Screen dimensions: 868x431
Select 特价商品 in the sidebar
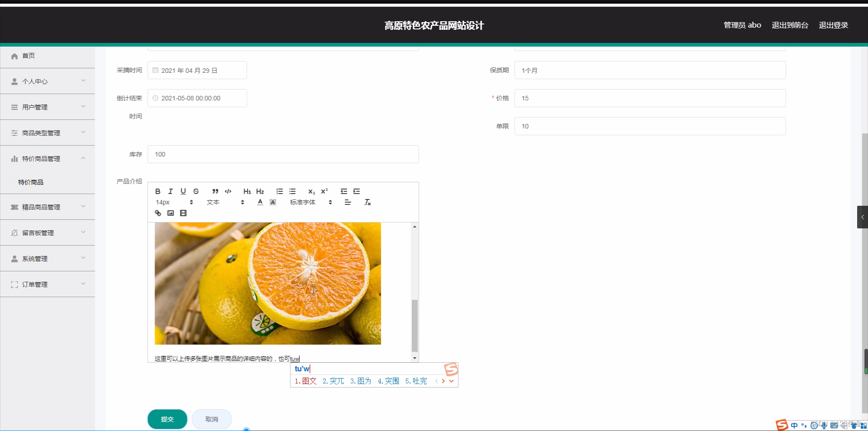click(x=30, y=182)
